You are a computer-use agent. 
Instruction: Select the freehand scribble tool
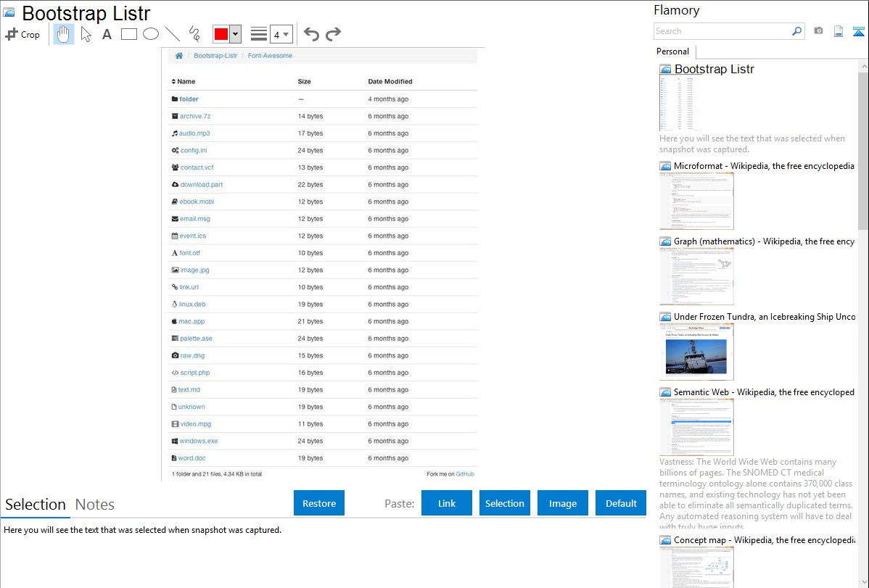point(194,34)
